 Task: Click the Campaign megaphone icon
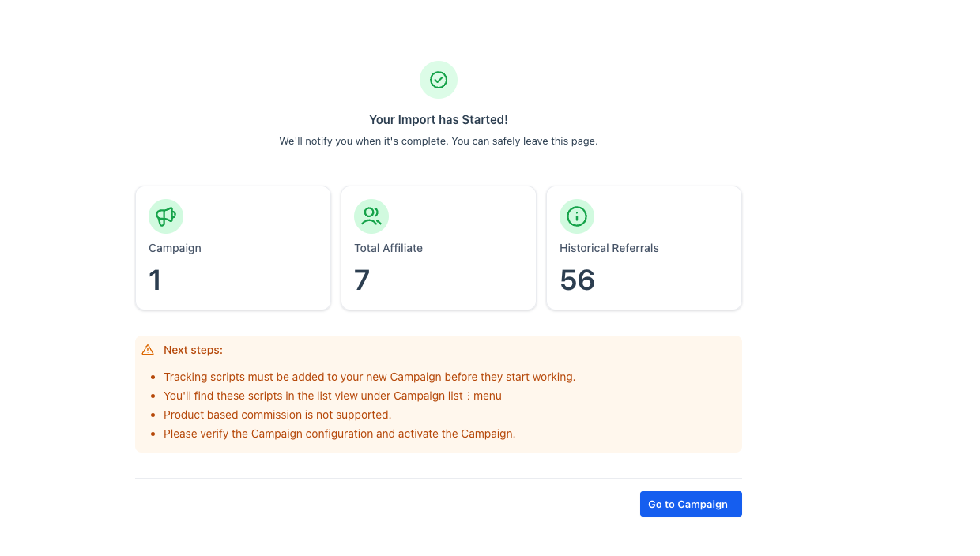coord(166,216)
